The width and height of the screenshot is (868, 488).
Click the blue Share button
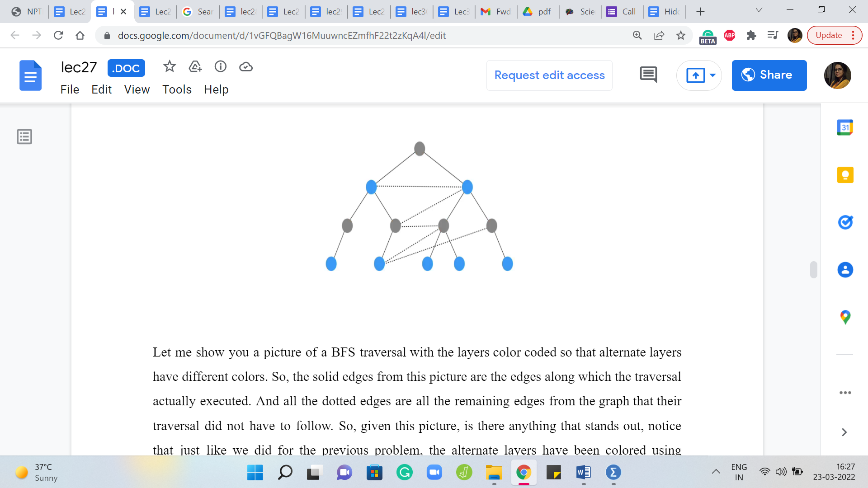coord(769,75)
